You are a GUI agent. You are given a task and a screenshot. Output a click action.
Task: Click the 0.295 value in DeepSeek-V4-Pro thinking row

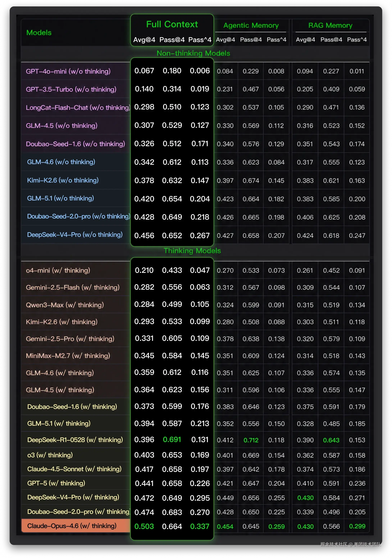pyautogui.click(x=200, y=498)
